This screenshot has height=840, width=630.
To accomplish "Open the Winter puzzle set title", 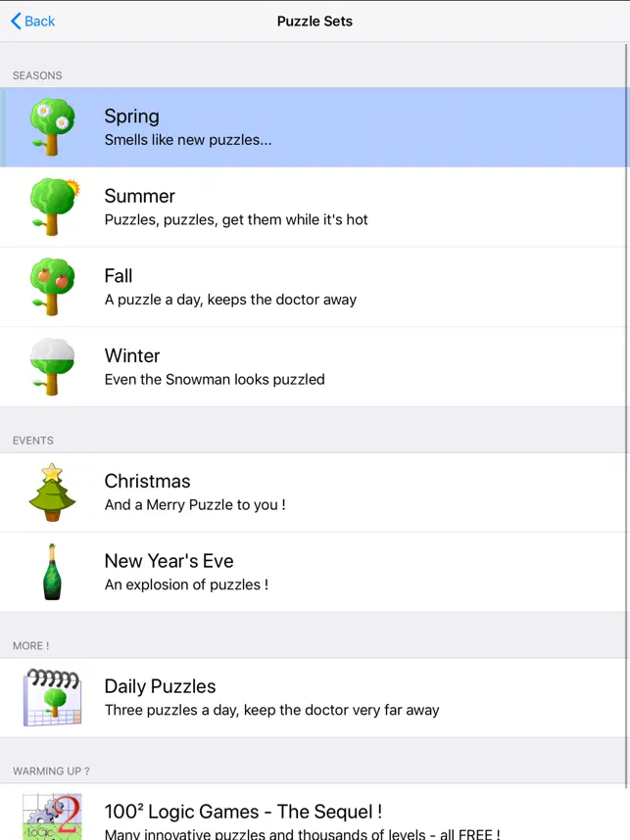I will tap(132, 355).
